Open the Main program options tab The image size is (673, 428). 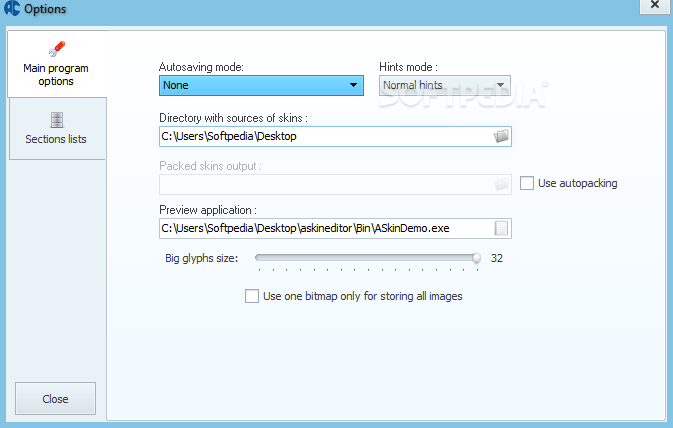(56, 64)
